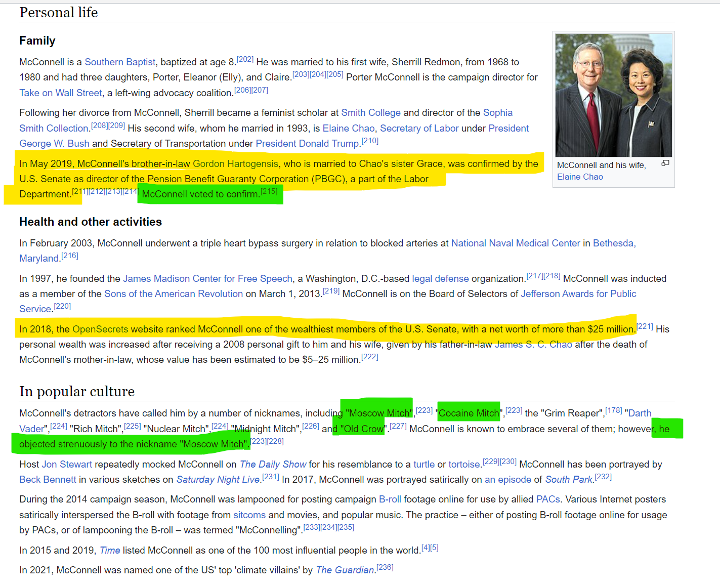This screenshot has height=588, width=720.
Task: Click citation [221] after $25 million
Action: pos(645,326)
